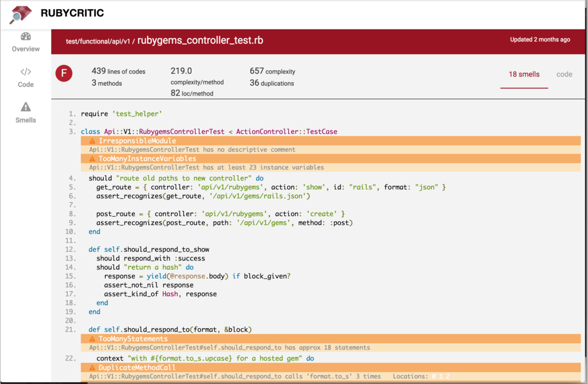Open the TooManyStatements smell link
The width and height of the screenshot is (588, 384).
[133, 339]
